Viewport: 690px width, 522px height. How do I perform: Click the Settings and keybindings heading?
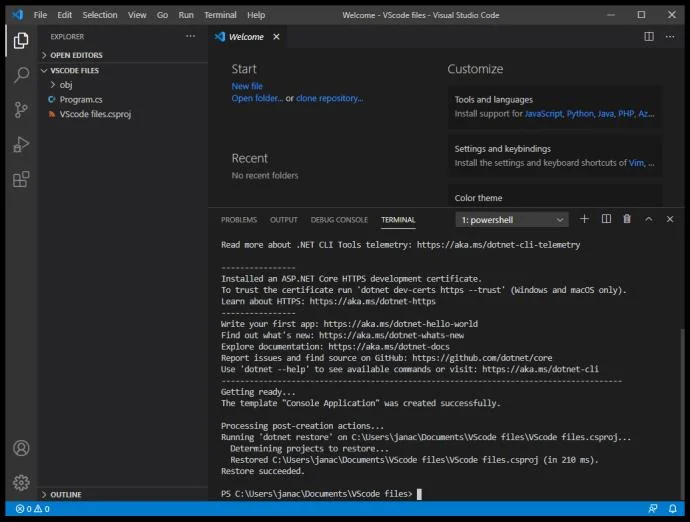point(503,149)
